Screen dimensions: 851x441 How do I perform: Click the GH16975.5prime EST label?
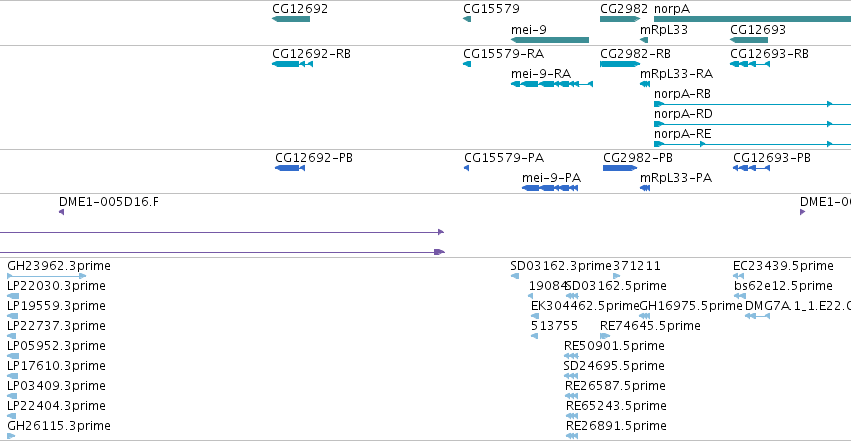pyautogui.click(x=691, y=306)
